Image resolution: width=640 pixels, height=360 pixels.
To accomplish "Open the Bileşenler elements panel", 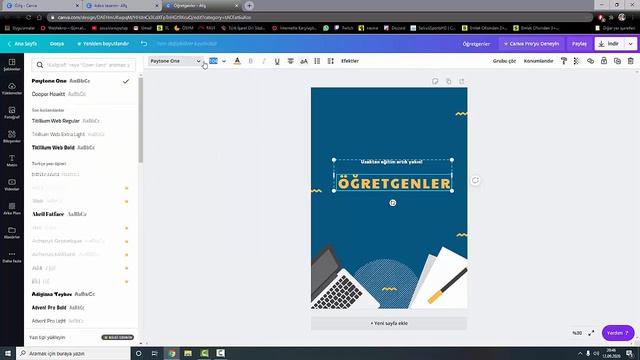I will click(x=12, y=137).
